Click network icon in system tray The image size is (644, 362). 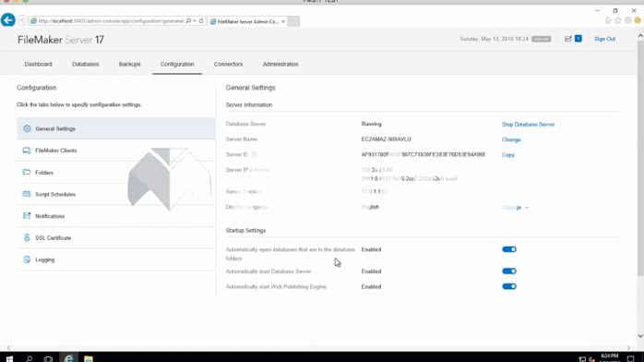[x=582, y=359]
